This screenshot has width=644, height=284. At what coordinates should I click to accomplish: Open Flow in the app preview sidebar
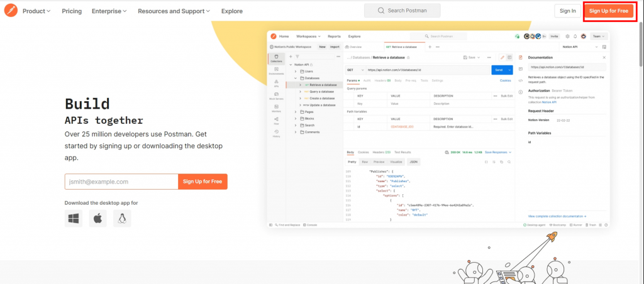point(277,121)
